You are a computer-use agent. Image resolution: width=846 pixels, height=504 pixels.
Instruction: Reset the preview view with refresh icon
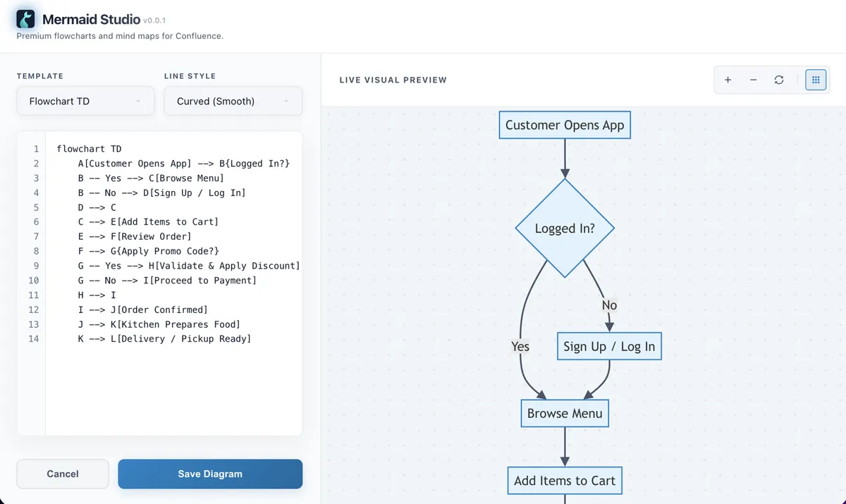[779, 80]
